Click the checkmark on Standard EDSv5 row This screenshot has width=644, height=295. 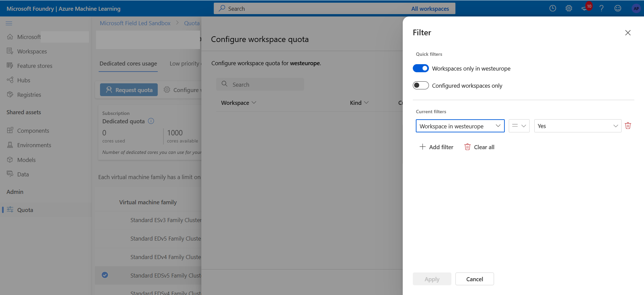(105, 275)
